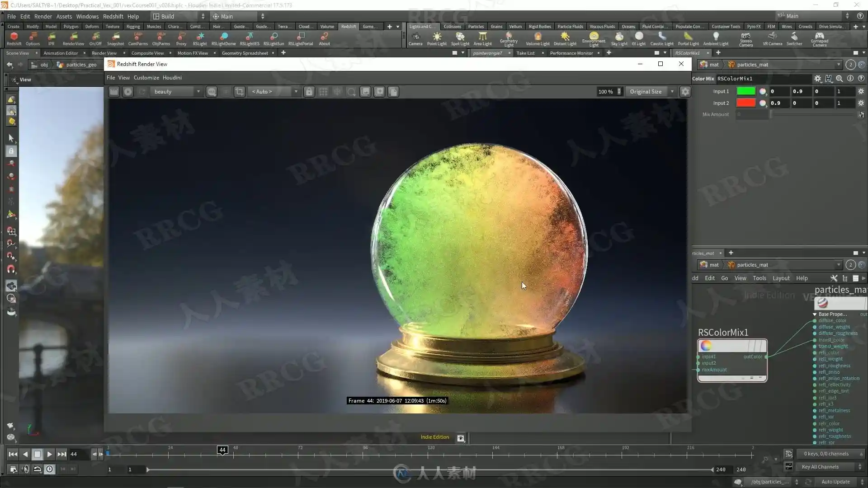Open the Auto Update mode dropdown
Screen dimensions: 868x488
point(840,482)
